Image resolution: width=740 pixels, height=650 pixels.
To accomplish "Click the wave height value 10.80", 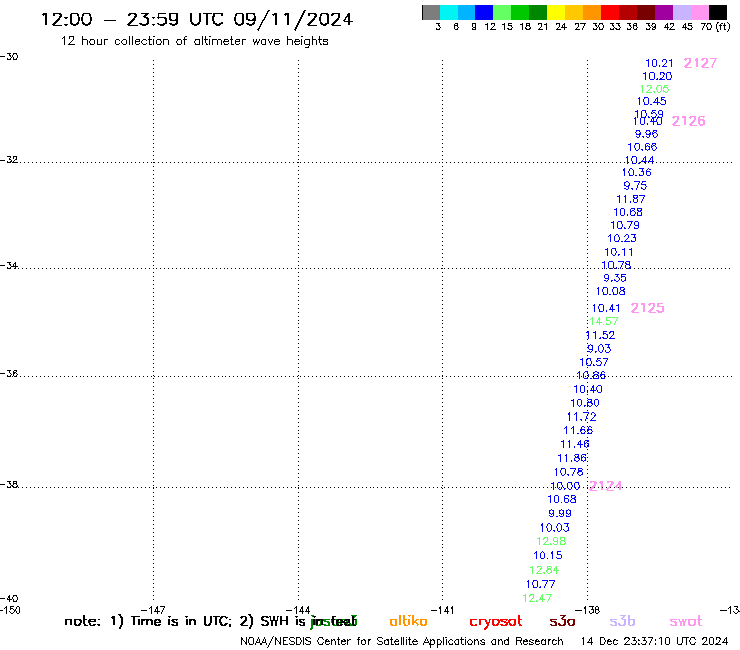I will tap(585, 403).
